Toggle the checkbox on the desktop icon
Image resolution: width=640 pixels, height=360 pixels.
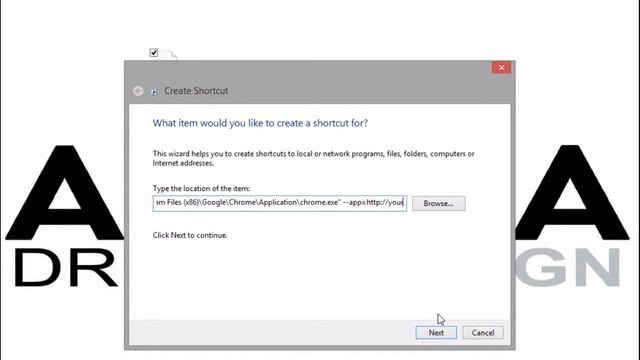(x=153, y=53)
